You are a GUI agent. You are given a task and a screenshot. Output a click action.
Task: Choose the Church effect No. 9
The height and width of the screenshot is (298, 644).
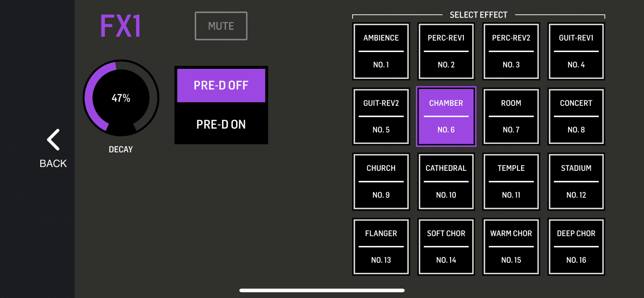point(381,181)
